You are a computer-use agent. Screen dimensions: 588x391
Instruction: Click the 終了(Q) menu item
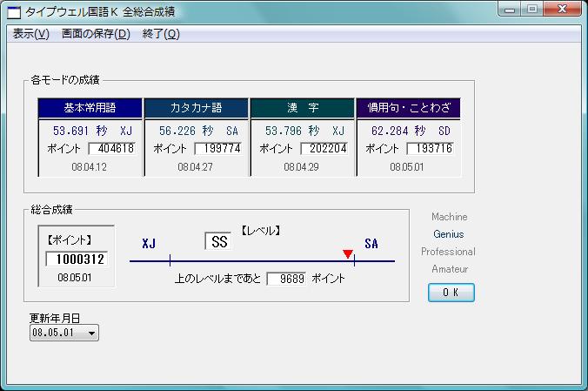pyautogui.click(x=161, y=34)
